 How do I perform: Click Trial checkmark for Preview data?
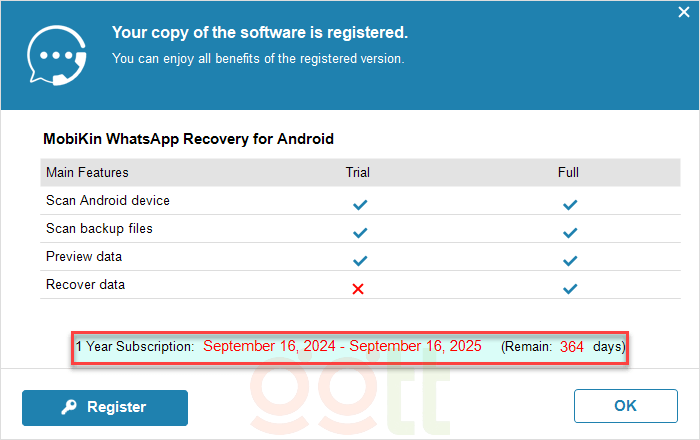360,261
